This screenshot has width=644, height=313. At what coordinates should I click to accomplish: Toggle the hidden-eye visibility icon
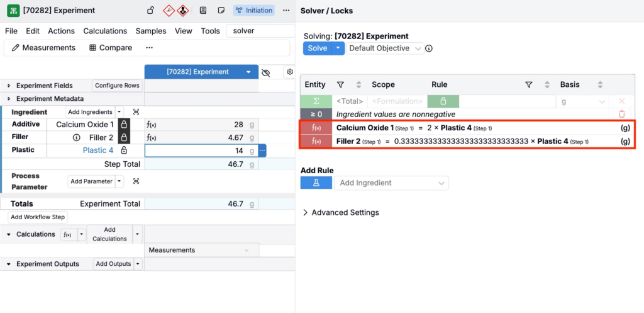click(266, 72)
